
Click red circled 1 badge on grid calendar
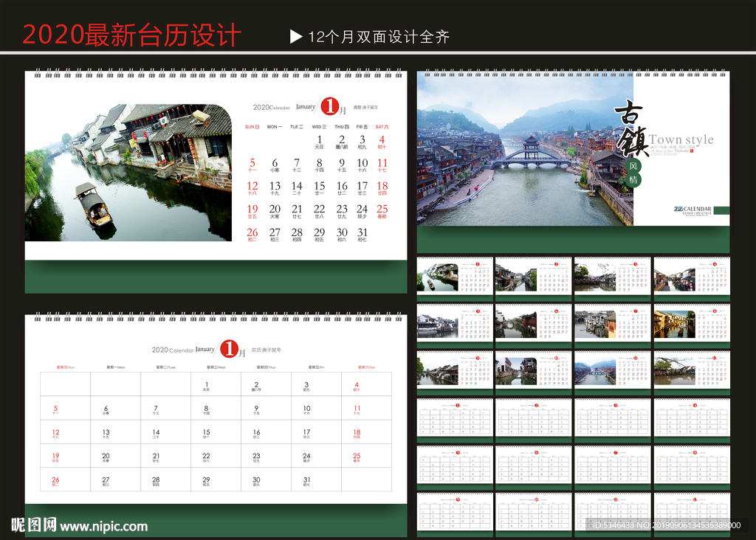point(230,349)
